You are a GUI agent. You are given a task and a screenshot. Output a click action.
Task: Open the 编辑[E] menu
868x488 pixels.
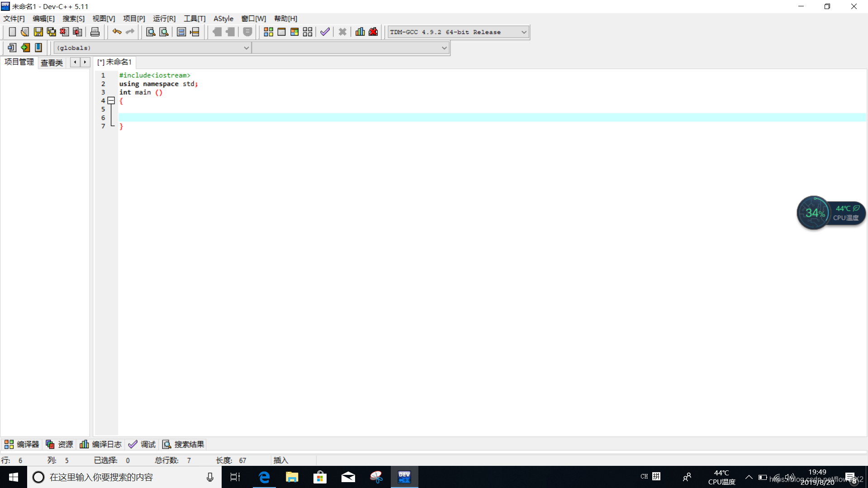43,19
